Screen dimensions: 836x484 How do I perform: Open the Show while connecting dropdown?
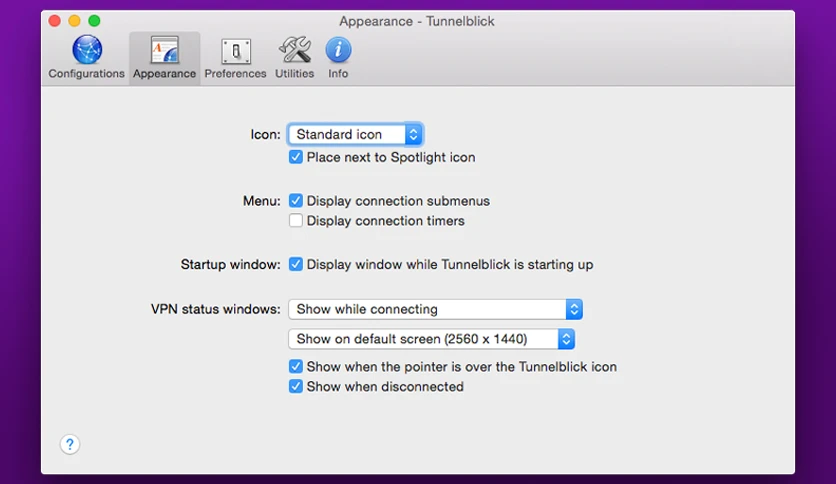(435, 309)
